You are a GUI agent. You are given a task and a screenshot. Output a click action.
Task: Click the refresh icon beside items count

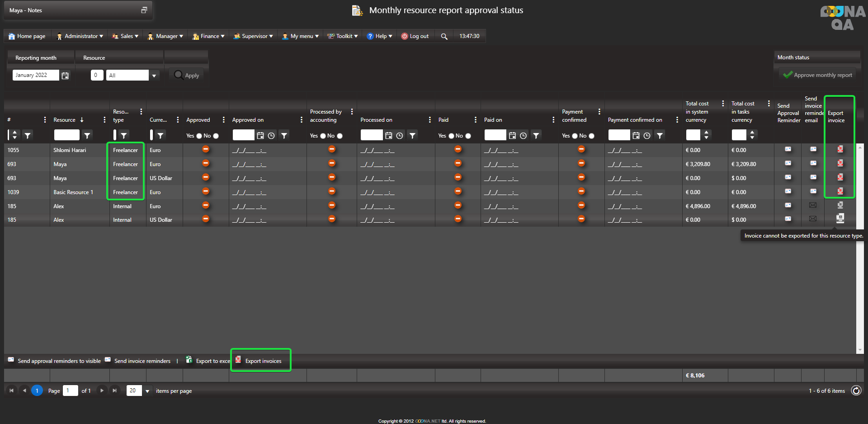(x=856, y=391)
